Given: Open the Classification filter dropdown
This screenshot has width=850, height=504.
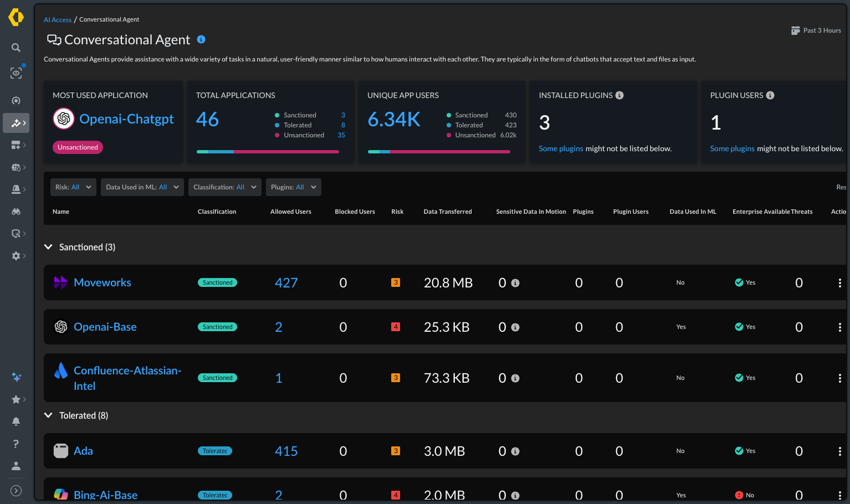Looking at the screenshot, I should click(225, 187).
